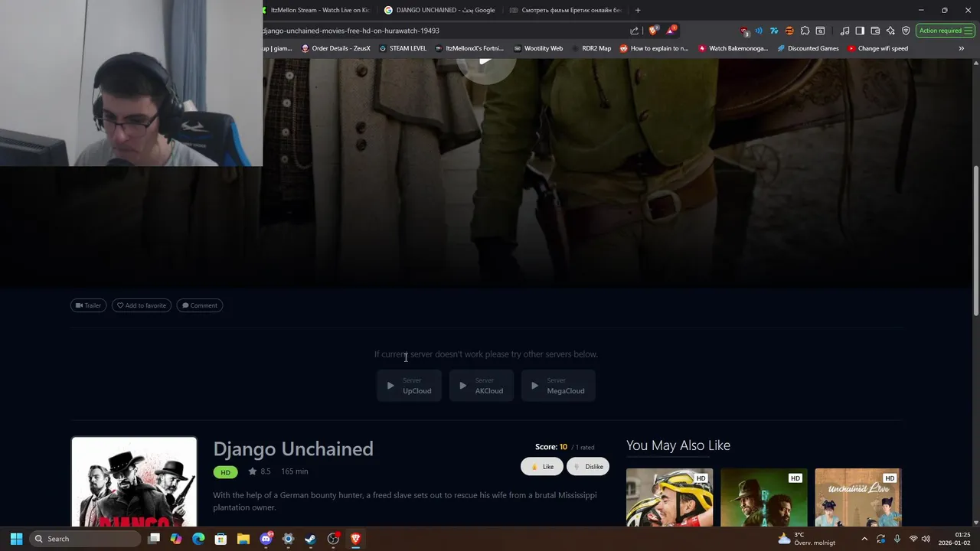This screenshot has height=551, width=980.
Task: Click the address bar URL
Action: [351, 31]
